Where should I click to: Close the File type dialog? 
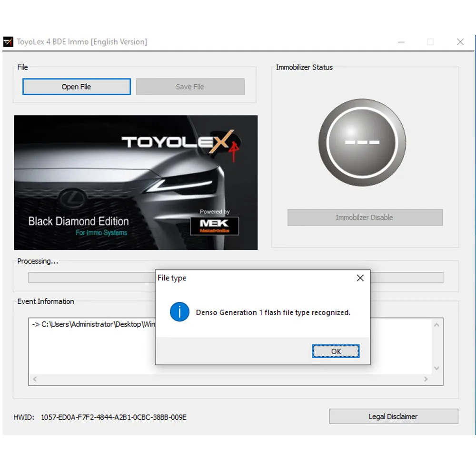[360, 278]
